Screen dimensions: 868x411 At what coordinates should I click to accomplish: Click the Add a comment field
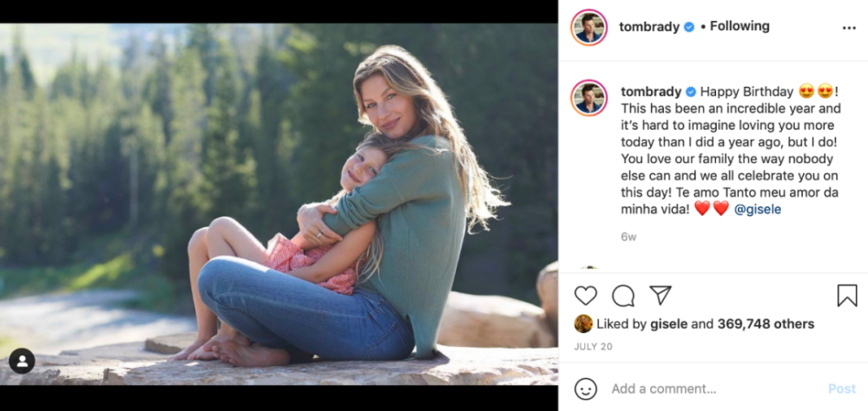click(712, 388)
